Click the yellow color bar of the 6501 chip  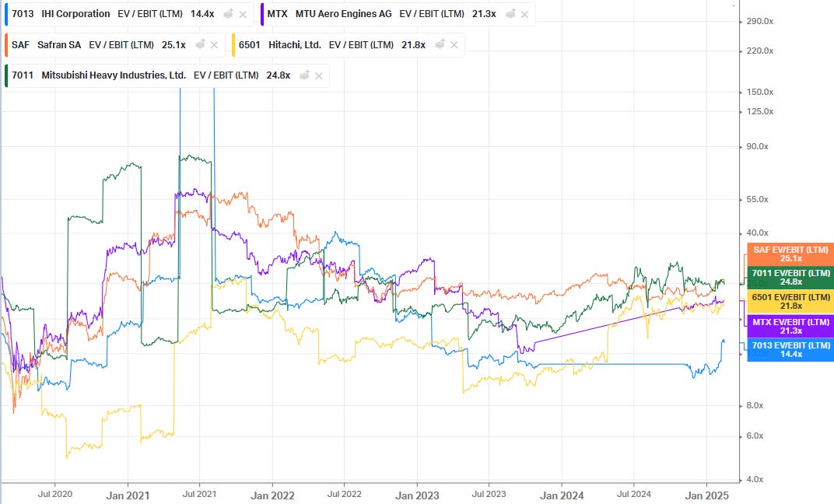point(233,45)
